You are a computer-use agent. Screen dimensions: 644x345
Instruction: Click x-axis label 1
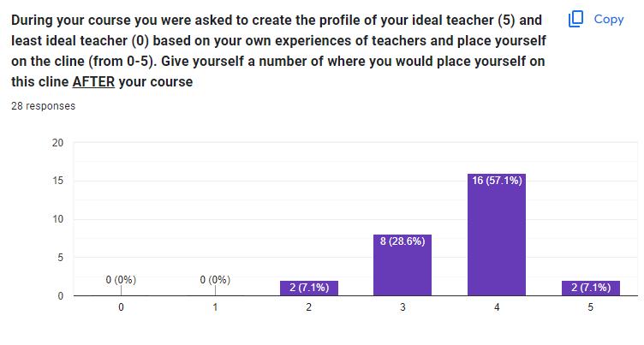215,307
